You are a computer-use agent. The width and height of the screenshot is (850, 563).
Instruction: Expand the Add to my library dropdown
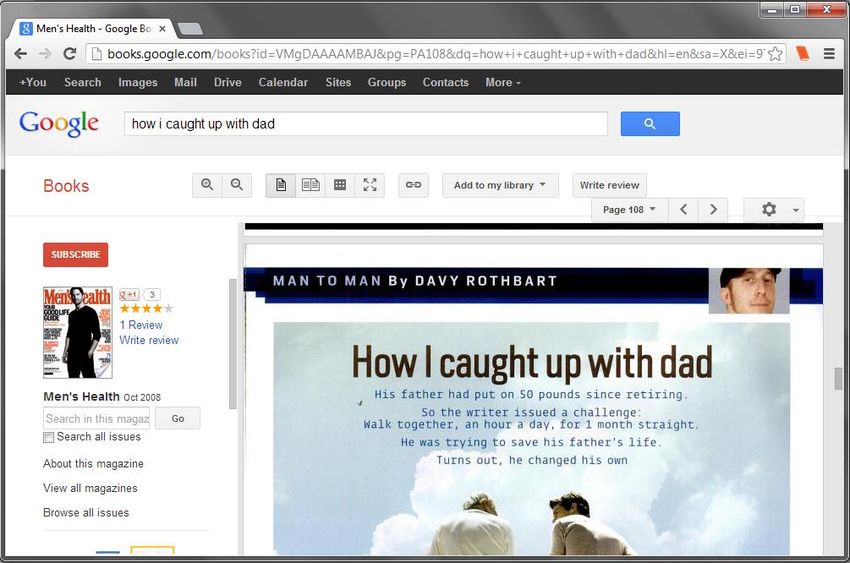click(x=500, y=185)
